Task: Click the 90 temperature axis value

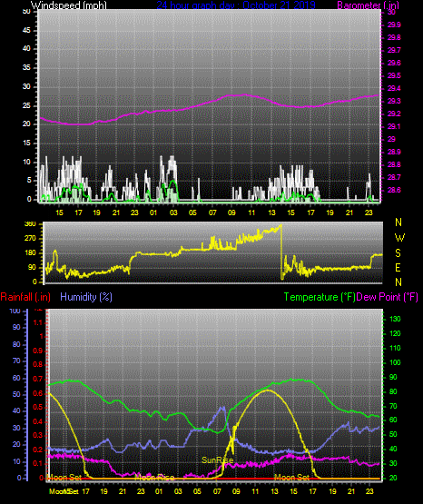Action: [x=393, y=377]
